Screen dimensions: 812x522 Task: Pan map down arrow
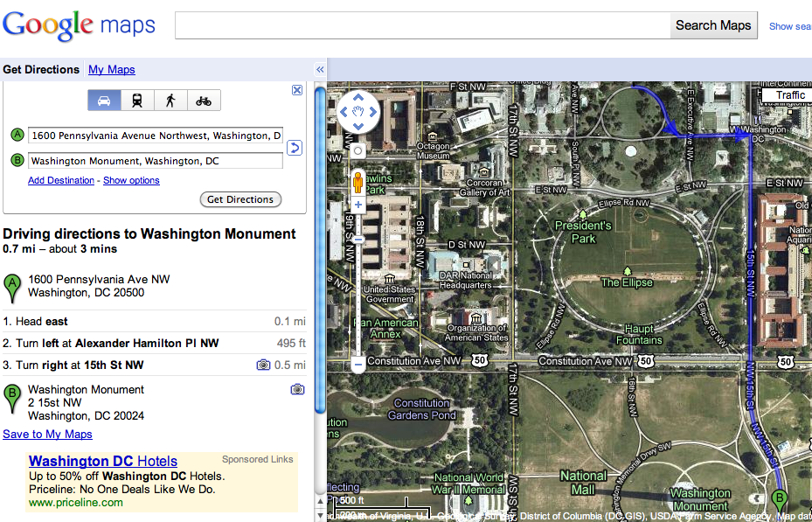pyautogui.click(x=357, y=126)
